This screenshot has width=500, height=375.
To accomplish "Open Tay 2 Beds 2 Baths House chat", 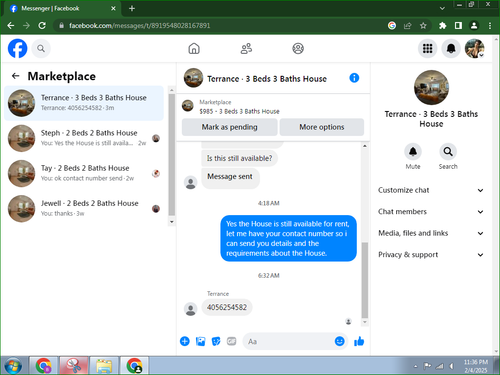I will 84,173.
